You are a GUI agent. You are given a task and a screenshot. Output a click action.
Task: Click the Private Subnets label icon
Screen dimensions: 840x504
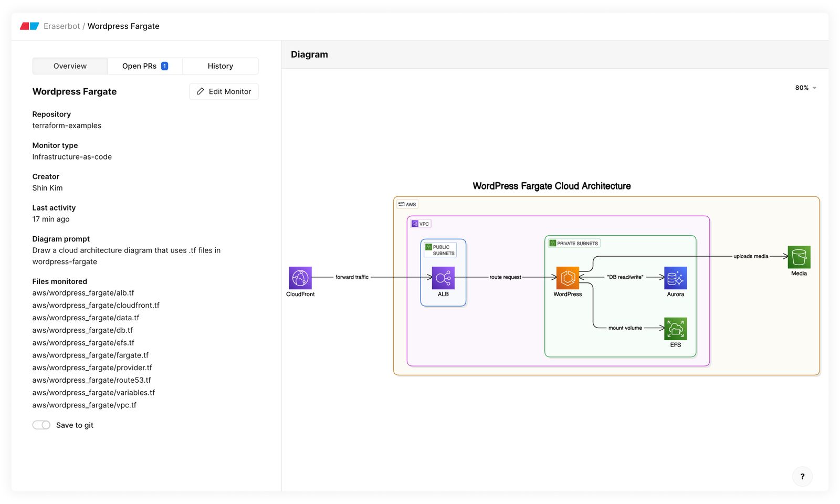553,243
